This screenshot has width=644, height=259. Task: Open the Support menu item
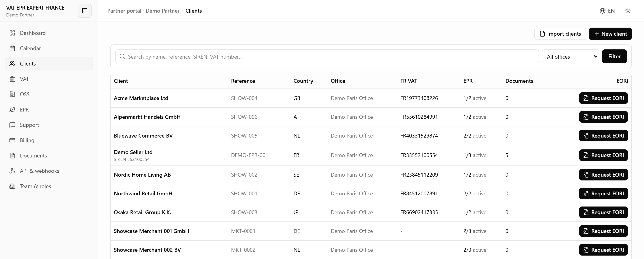tap(49, 125)
